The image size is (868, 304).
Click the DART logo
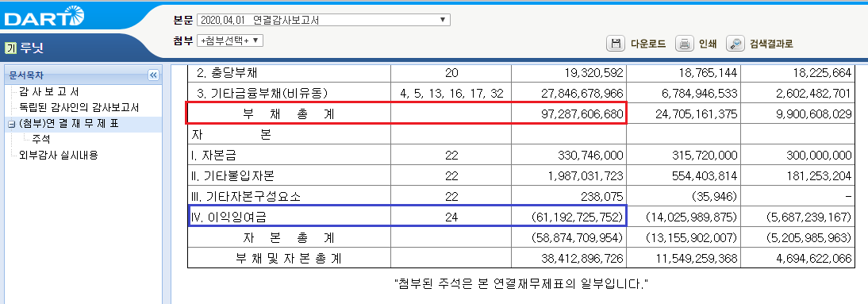tap(44, 16)
